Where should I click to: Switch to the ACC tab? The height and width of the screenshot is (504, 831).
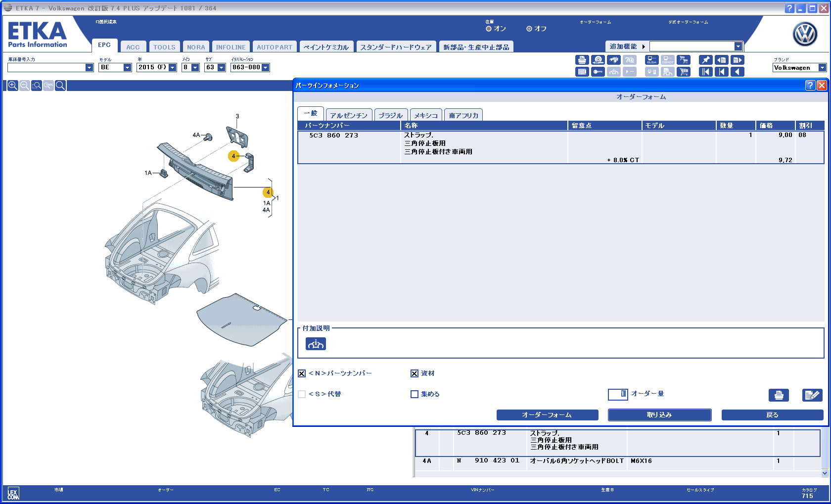click(133, 47)
